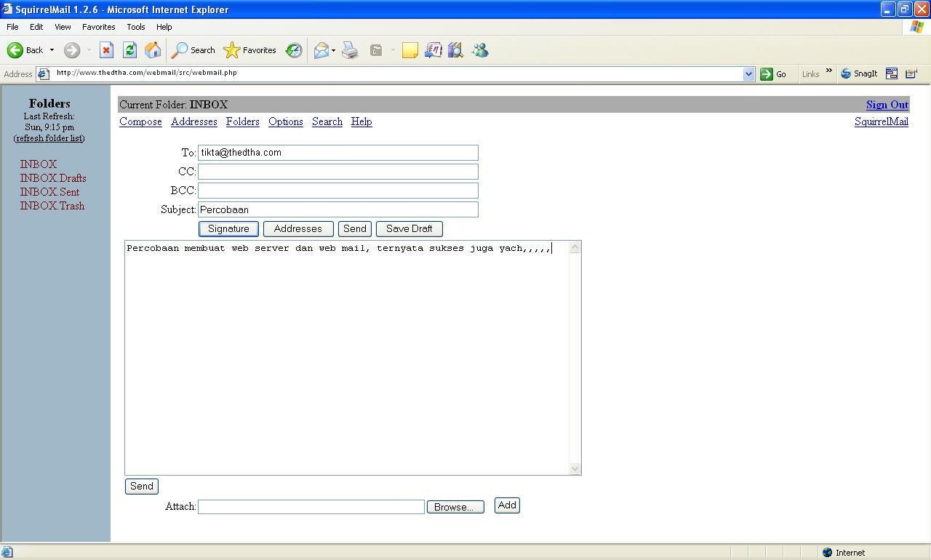Screen dimensions: 931x560
Task: Open the INBOX.Drafts folder
Action: [53, 178]
